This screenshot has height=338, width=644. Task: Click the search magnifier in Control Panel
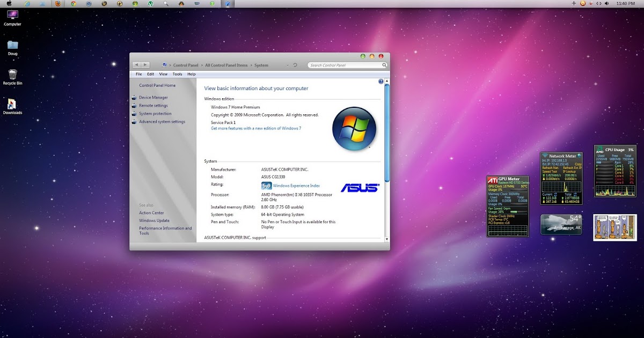(x=384, y=65)
